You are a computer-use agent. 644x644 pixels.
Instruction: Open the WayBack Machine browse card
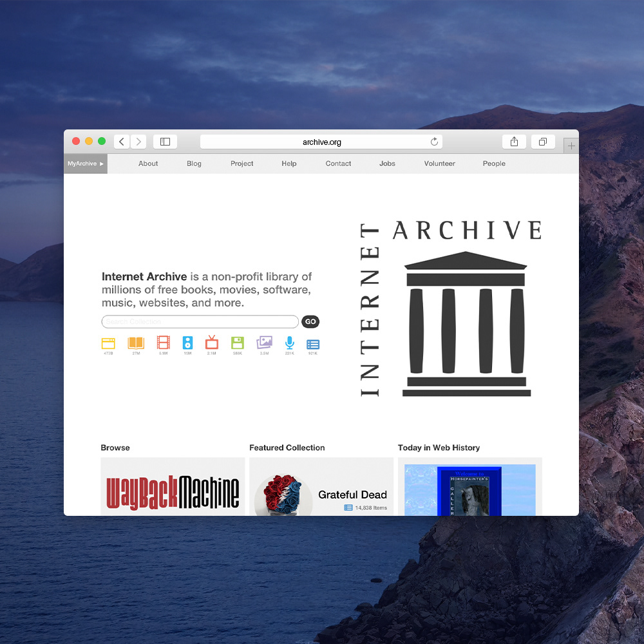pyautogui.click(x=173, y=487)
